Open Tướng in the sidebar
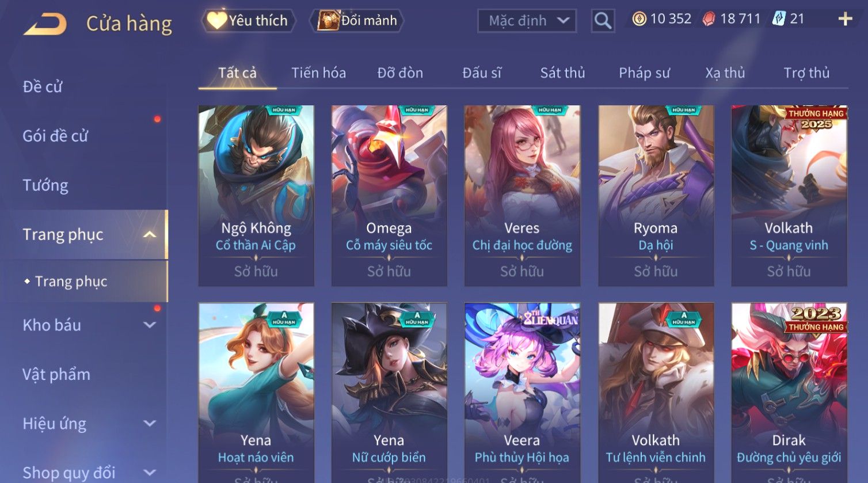 coord(45,185)
